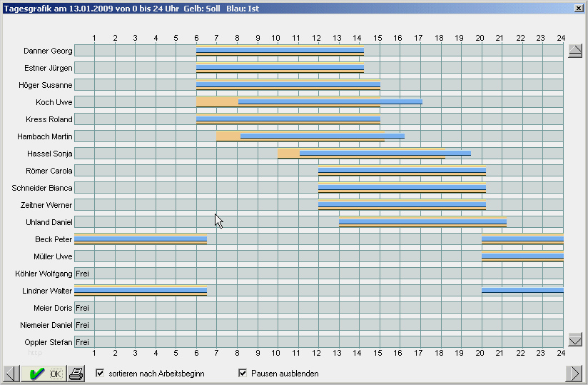Go to previous day with left arrow
The height and width of the screenshot is (385, 588).
12,374
